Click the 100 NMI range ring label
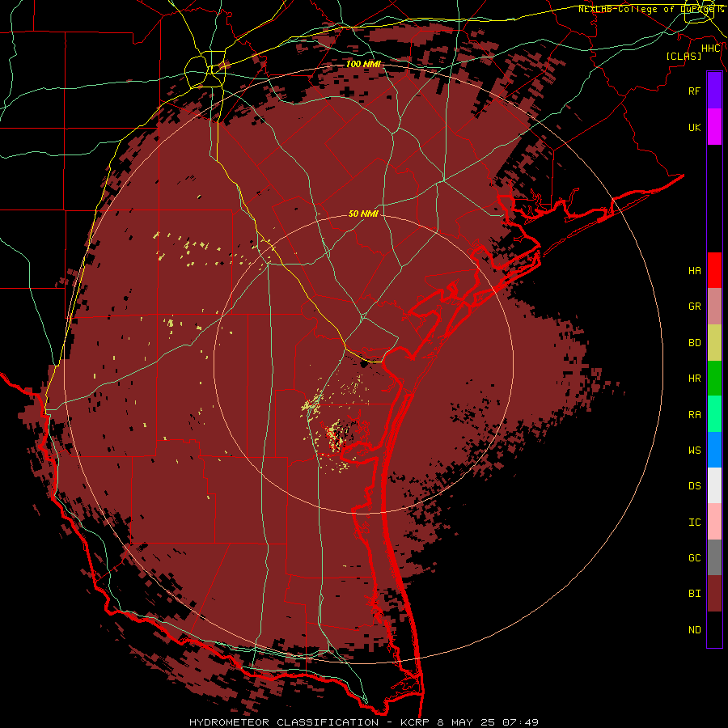The image size is (728, 728). pyautogui.click(x=363, y=64)
